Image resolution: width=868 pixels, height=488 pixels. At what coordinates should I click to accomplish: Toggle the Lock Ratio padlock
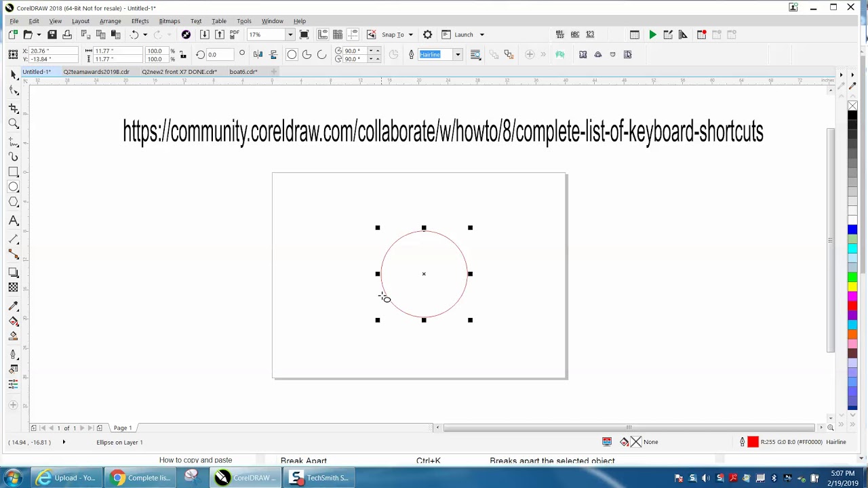click(182, 55)
